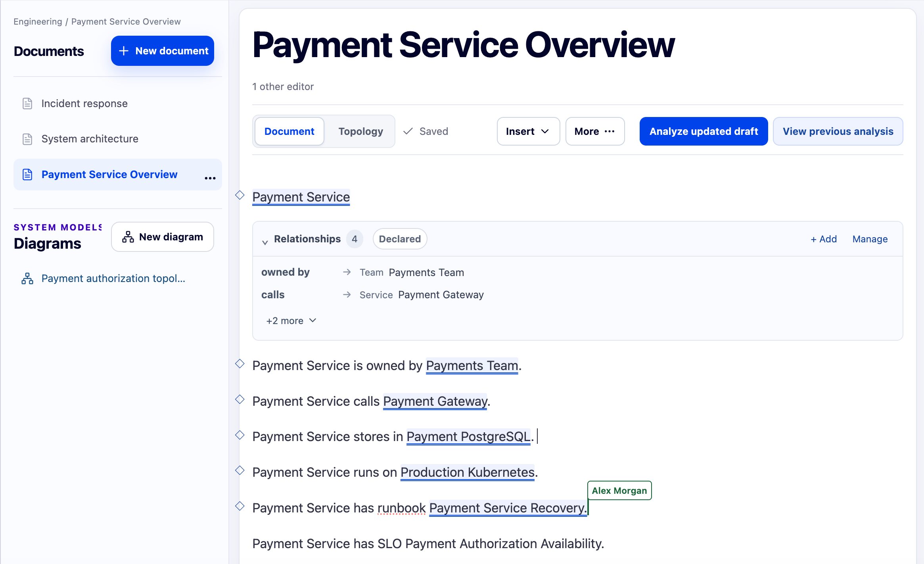Image resolution: width=924 pixels, height=564 pixels.
Task: Open the Insert dropdown
Action: pos(528,131)
